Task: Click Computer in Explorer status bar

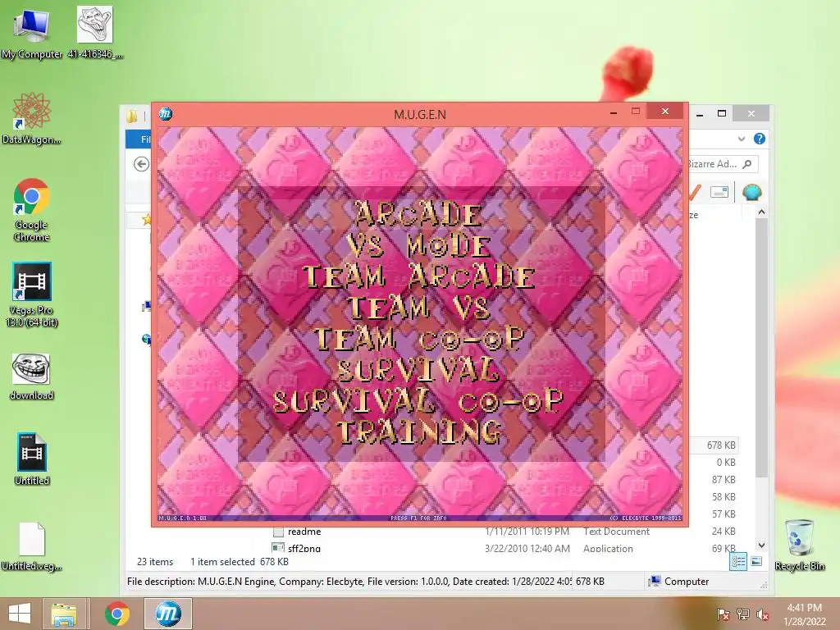Action: coord(678,582)
